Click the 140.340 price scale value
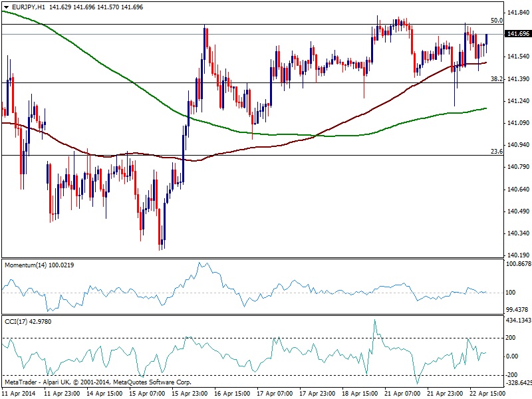The image size is (532, 399). [518, 233]
